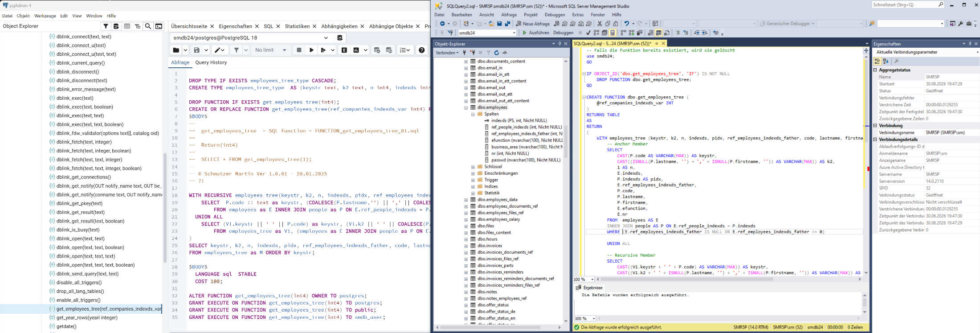Click SSMS Undo arrow icon
This screenshot has height=333, width=980.
coord(627,24)
